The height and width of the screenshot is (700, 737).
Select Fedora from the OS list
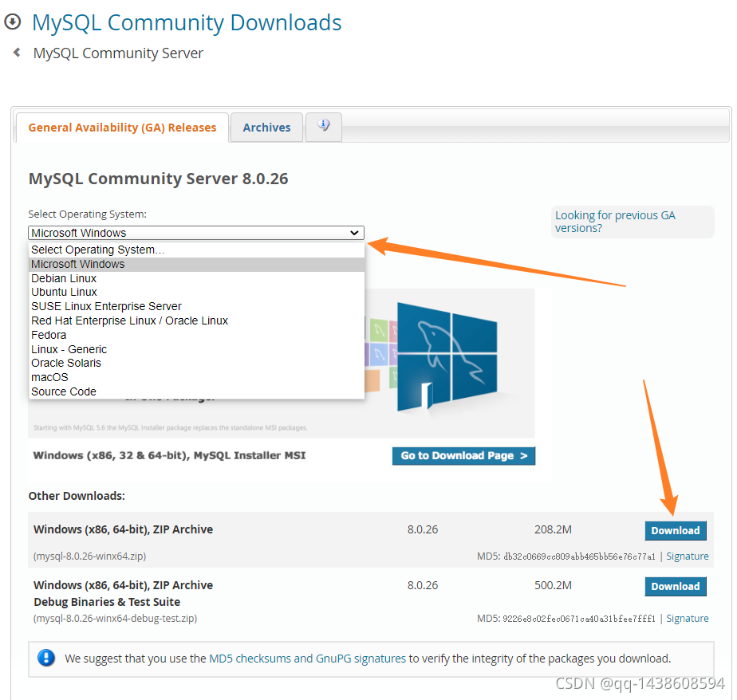point(196,335)
